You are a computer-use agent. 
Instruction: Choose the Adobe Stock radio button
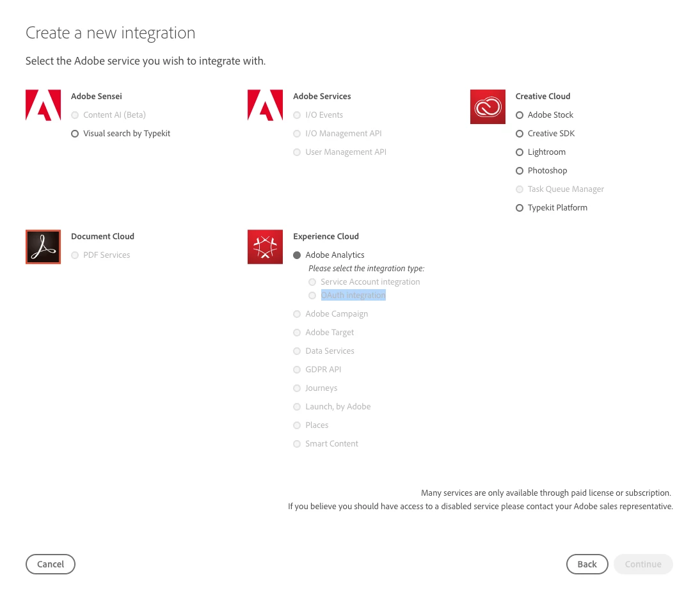(520, 115)
